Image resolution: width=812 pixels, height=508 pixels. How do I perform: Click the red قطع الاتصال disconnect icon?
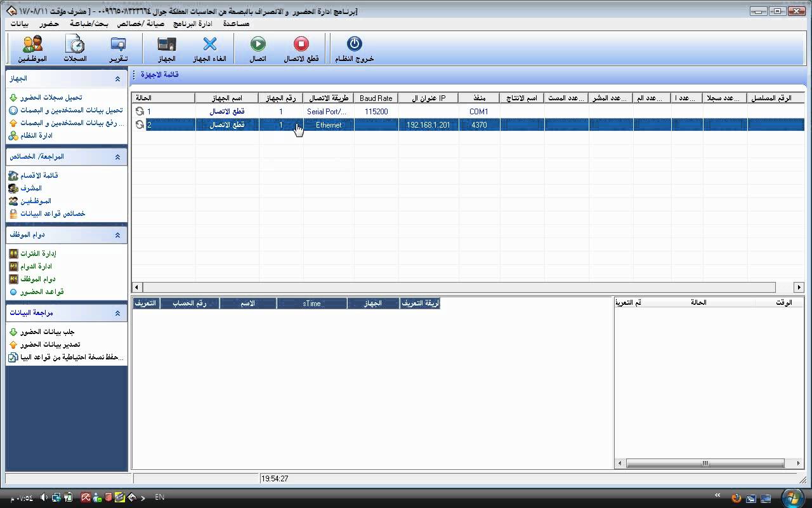click(301, 44)
